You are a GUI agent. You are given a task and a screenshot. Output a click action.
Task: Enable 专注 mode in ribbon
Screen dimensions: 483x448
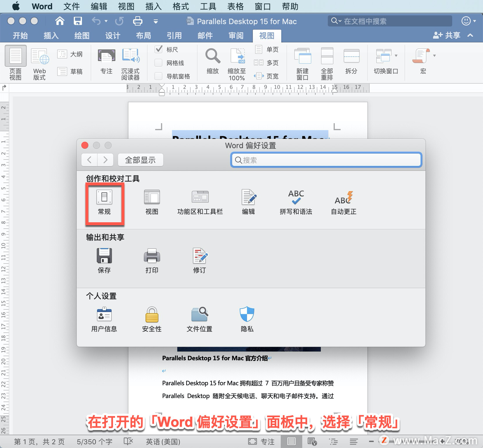[106, 62]
